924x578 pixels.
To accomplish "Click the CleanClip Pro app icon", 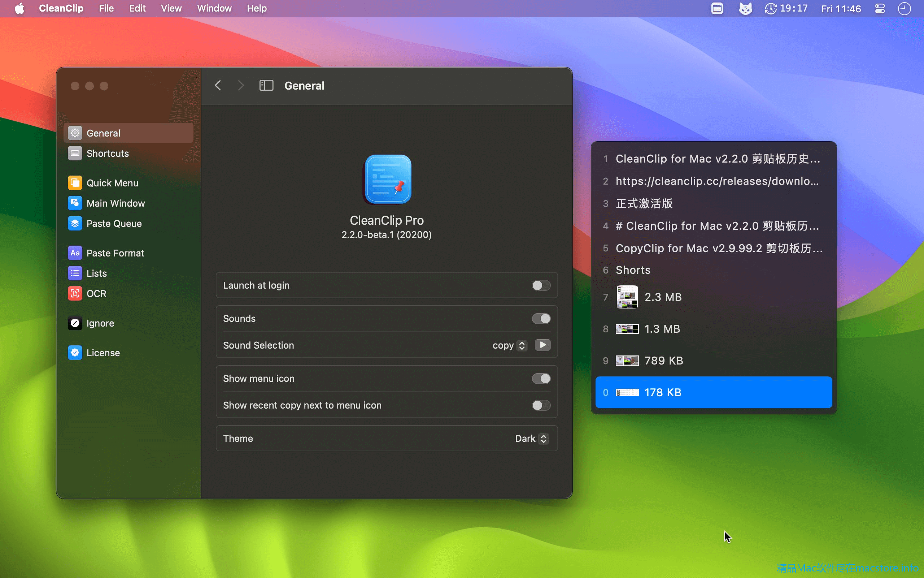I will click(x=387, y=179).
